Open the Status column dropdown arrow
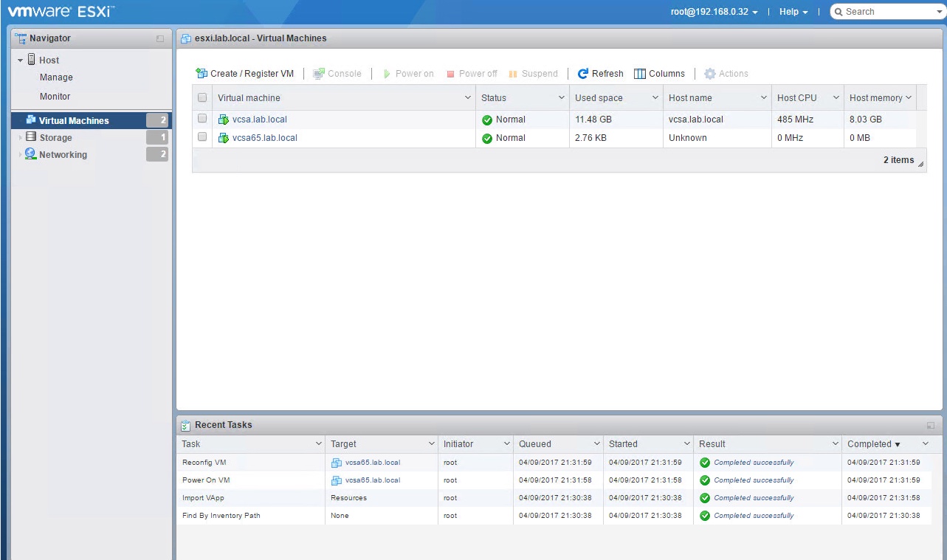This screenshot has height=560, width=947. pos(561,97)
